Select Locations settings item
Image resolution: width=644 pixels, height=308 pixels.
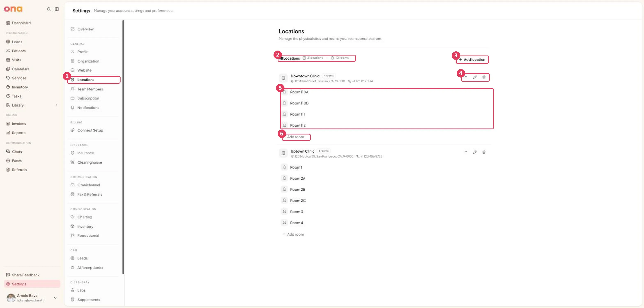(94, 80)
